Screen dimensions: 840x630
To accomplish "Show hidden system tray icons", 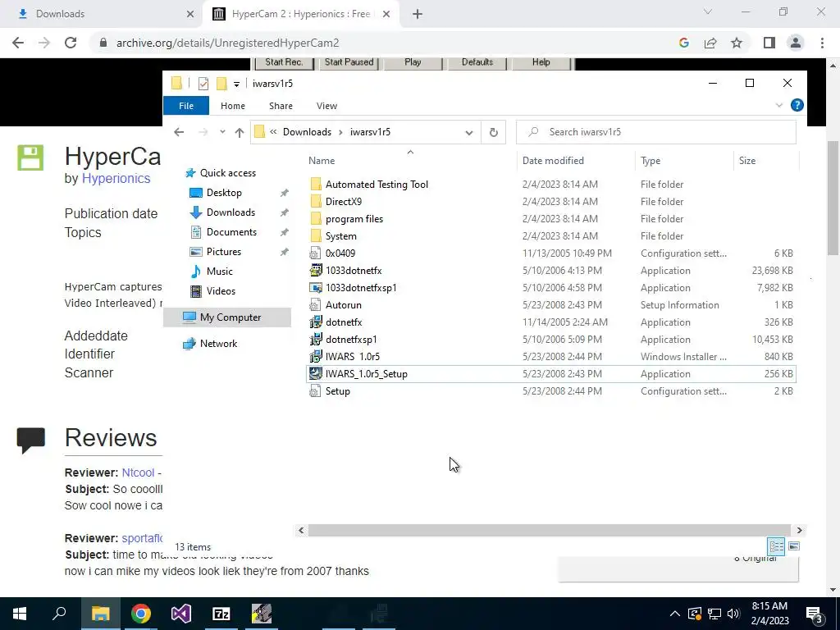I will tap(675, 614).
